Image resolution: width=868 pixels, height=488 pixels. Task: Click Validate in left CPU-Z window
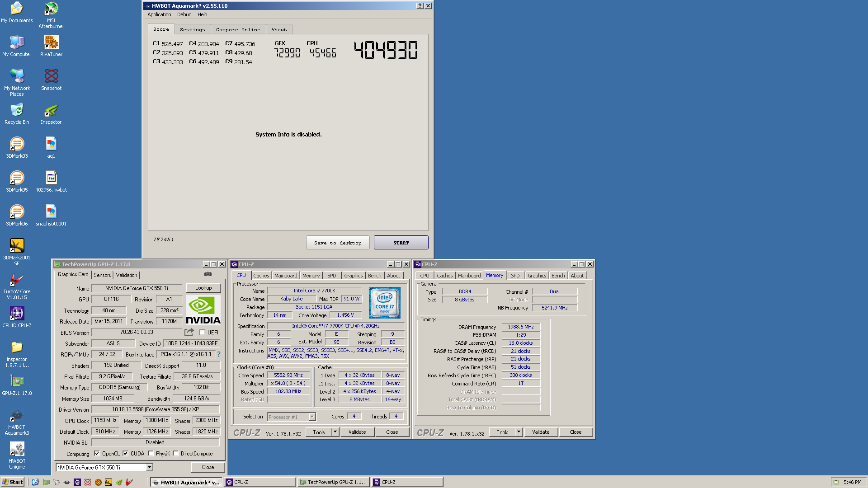tap(357, 432)
